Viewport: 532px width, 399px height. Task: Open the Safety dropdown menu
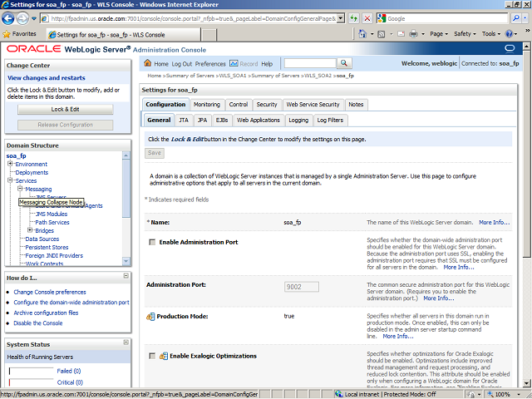[465, 34]
